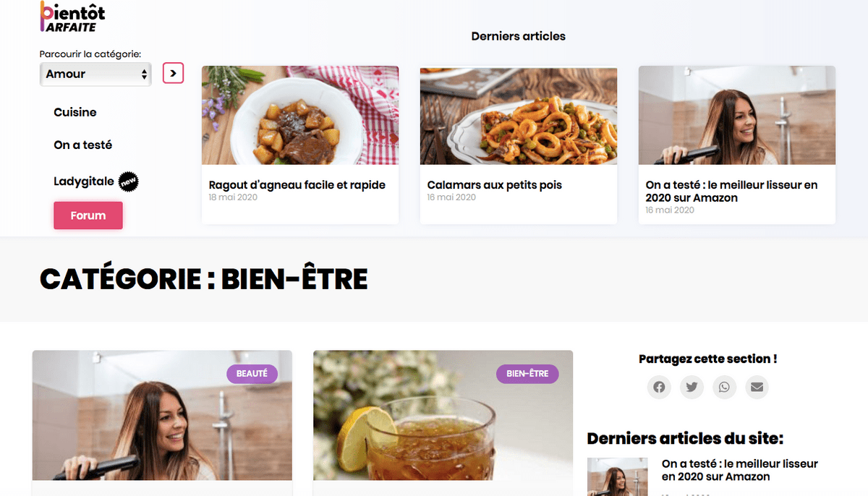Share this section by email

pos(757,387)
